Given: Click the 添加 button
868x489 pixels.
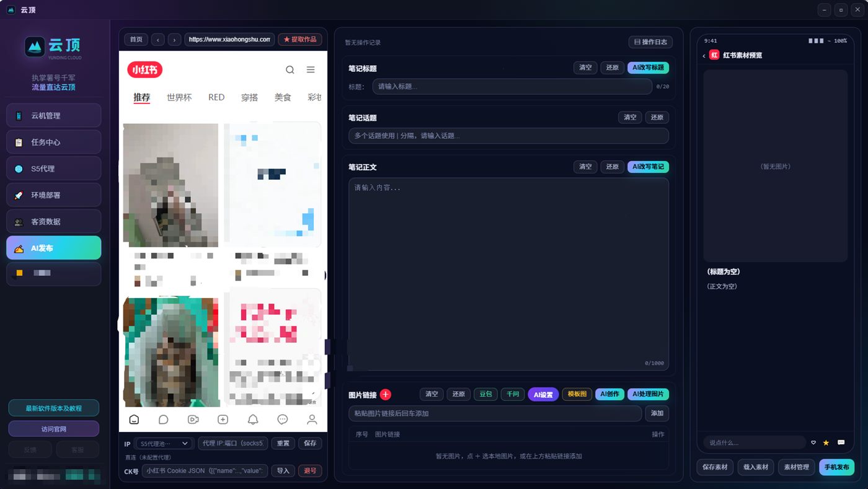Looking at the screenshot, I should click(657, 413).
